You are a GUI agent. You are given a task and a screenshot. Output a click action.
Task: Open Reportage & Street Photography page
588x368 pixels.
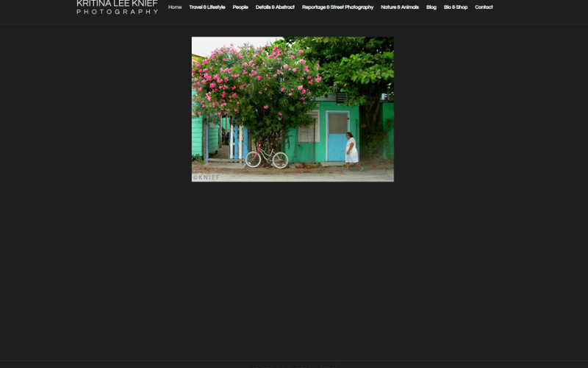tap(337, 7)
